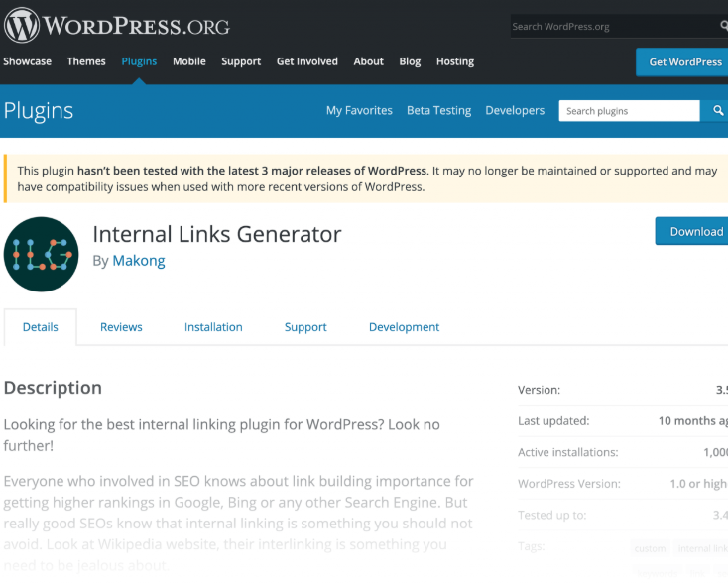This screenshot has height=583, width=728.
Task: Click the 'custom' tag
Action: [650, 548]
